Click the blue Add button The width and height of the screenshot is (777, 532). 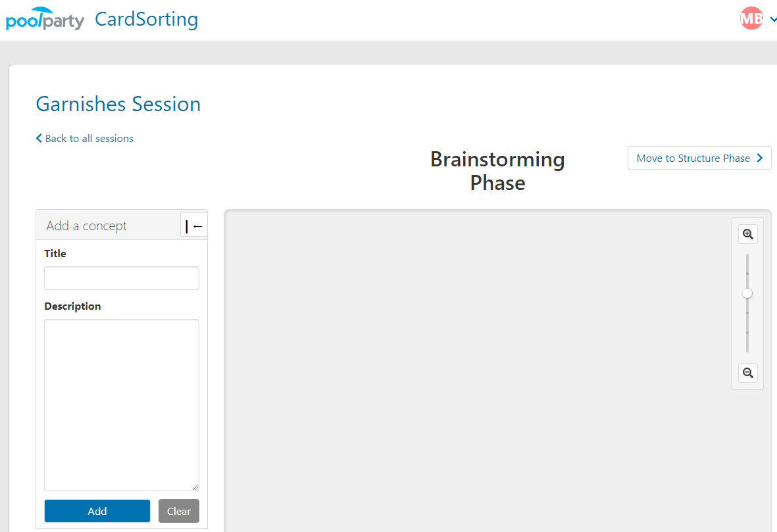(x=97, y=511)
